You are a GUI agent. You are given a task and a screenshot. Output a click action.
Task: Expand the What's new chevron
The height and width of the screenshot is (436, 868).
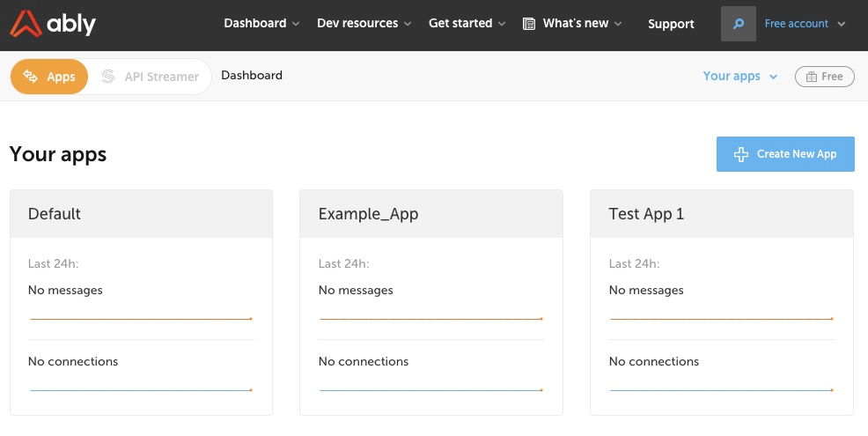[618, 24]
